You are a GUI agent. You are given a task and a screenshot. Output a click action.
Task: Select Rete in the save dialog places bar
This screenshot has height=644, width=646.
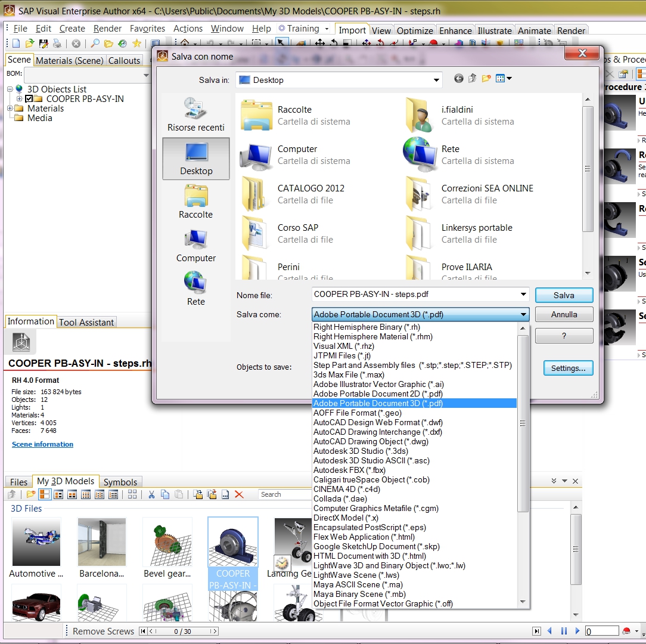195,289
